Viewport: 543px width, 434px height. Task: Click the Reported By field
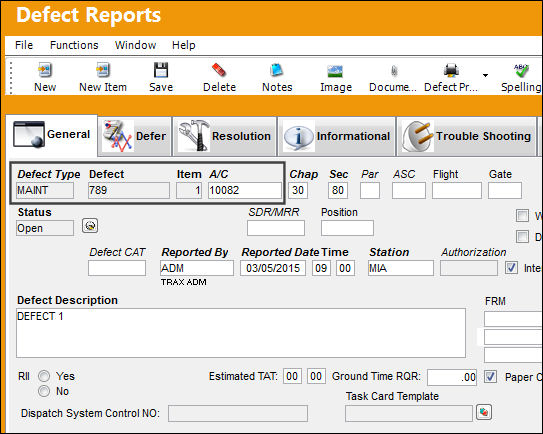pos(197,268)
